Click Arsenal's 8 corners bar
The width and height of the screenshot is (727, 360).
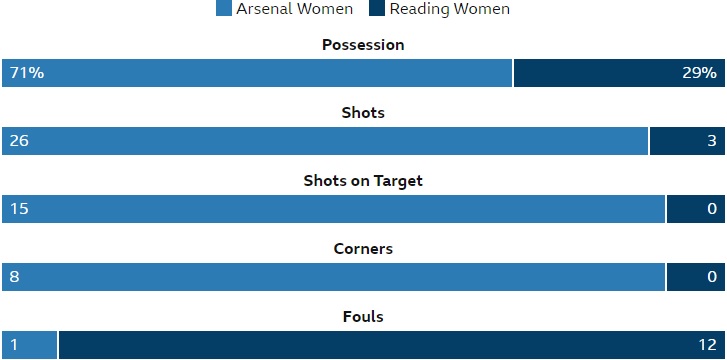[333, 277]
